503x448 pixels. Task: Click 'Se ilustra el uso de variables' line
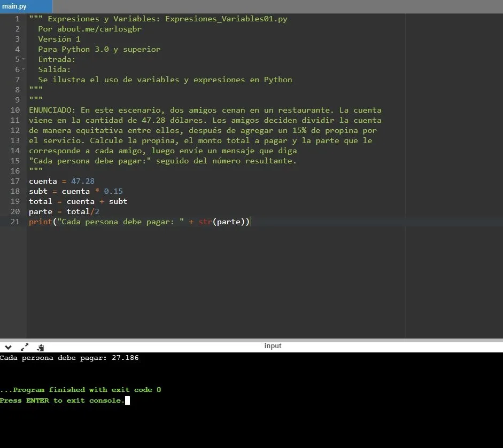coord(165,80)
